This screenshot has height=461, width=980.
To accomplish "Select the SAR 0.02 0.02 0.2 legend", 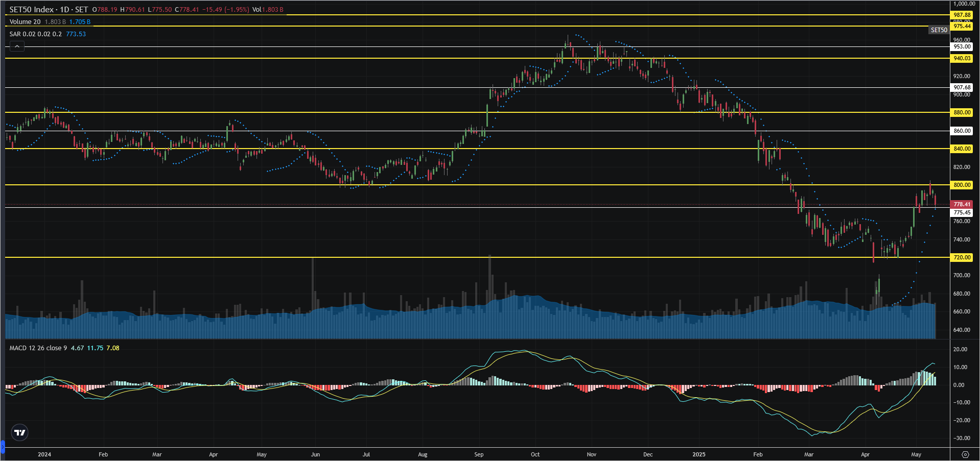I will pos(36,34).
